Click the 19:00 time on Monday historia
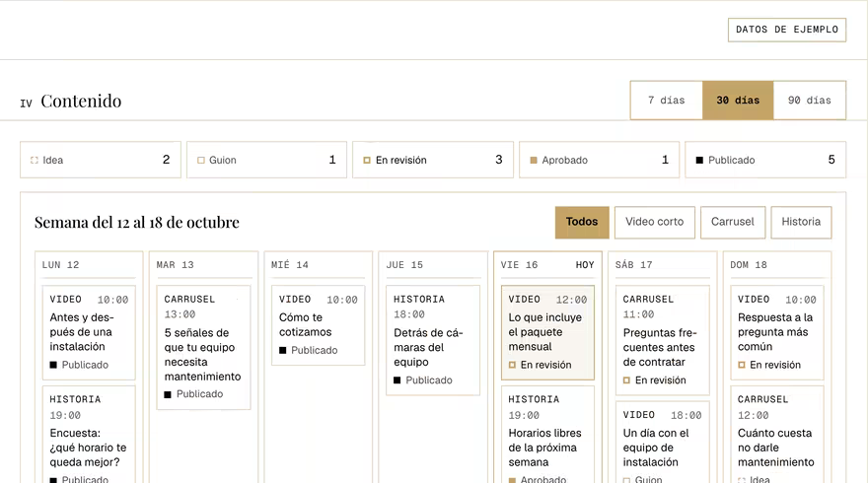The width and height of the screenshot is (868, 483). pos(65,416)
